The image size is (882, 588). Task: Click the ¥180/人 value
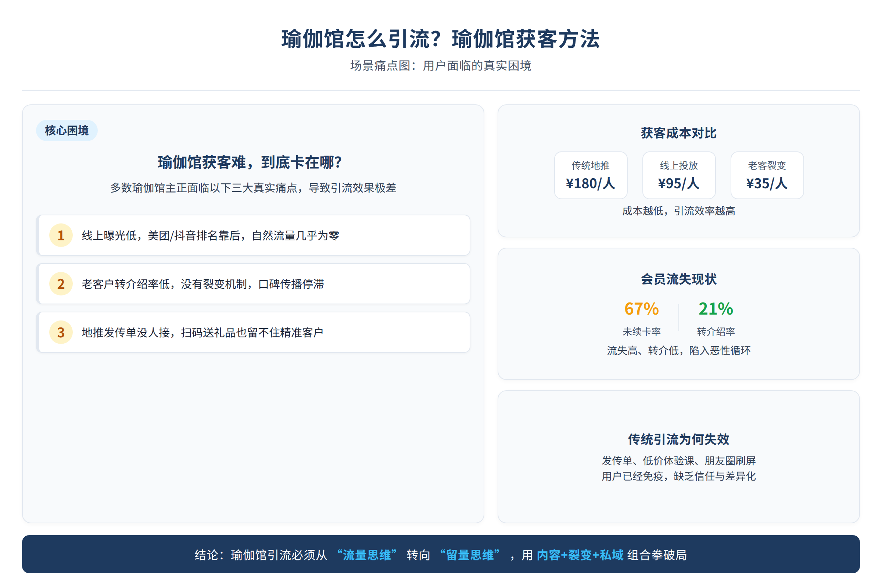coord(591,183)
